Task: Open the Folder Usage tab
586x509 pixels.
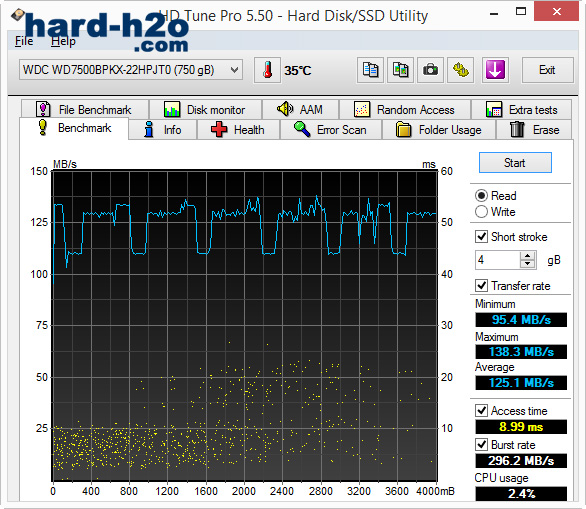Action: coord(439,130)
